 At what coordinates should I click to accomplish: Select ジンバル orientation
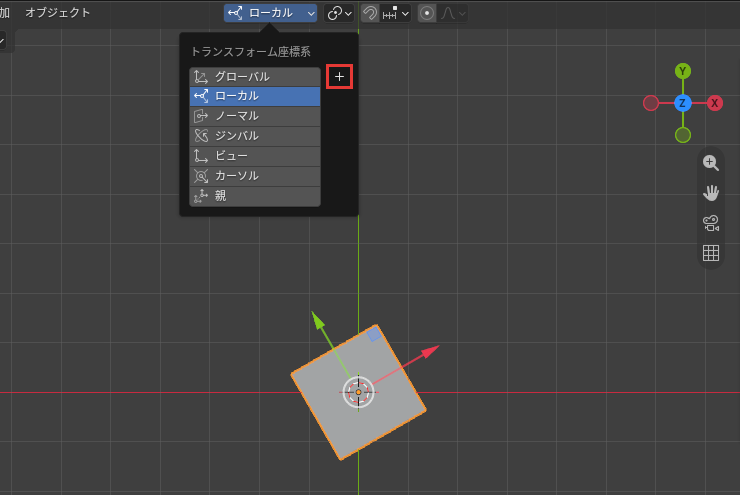tap(255, 136)
